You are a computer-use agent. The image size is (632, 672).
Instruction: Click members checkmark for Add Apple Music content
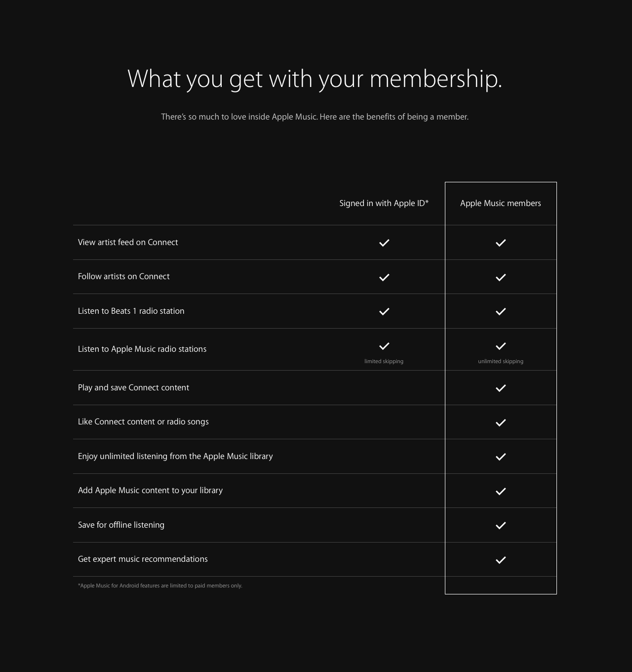click(501, 491)
